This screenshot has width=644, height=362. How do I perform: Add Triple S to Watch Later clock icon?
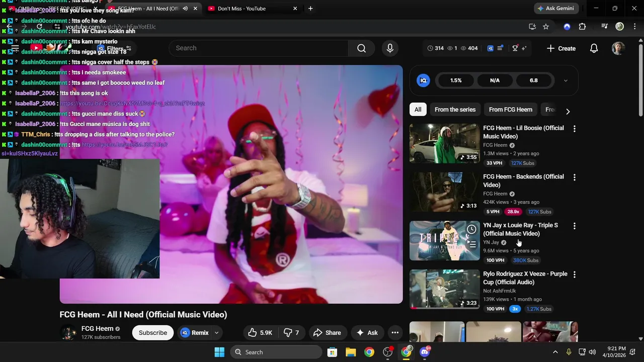click(471, 229)
